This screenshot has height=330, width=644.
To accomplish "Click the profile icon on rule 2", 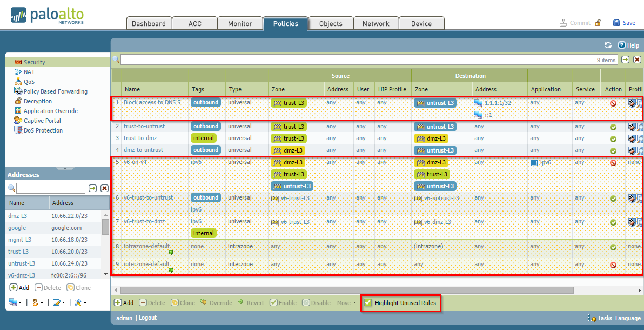I will [631, 127].
